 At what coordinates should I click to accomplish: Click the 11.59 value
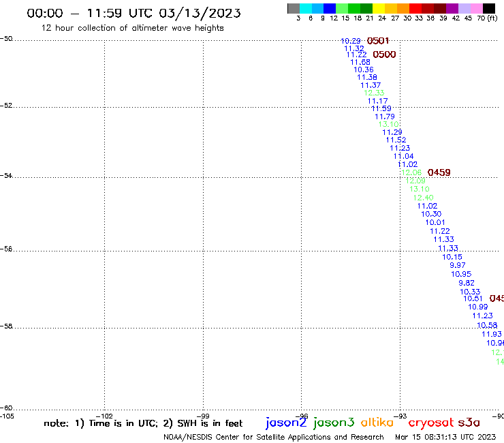tap(381, 109)
